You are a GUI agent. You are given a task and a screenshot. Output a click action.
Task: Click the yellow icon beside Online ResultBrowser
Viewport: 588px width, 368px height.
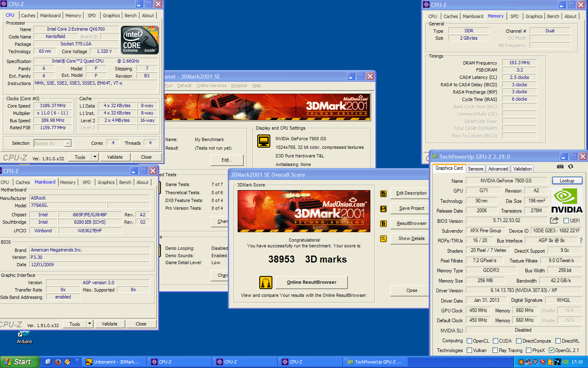(x=266, y=283)
